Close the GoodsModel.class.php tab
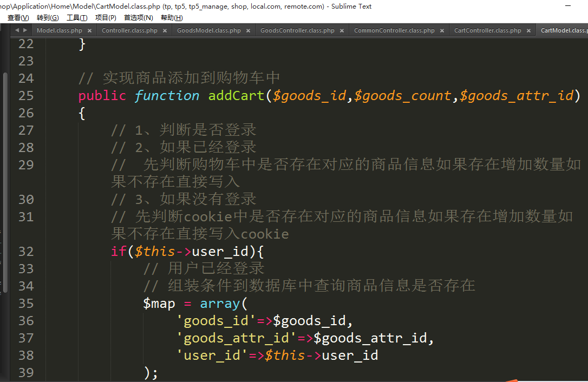Viewport: 588px width, 382px height. [248, 31]
